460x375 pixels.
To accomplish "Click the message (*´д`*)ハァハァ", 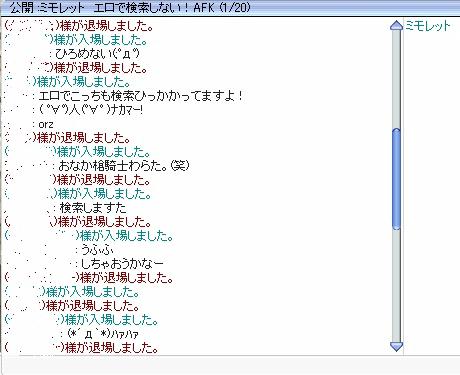I will (x=103, y=334).
